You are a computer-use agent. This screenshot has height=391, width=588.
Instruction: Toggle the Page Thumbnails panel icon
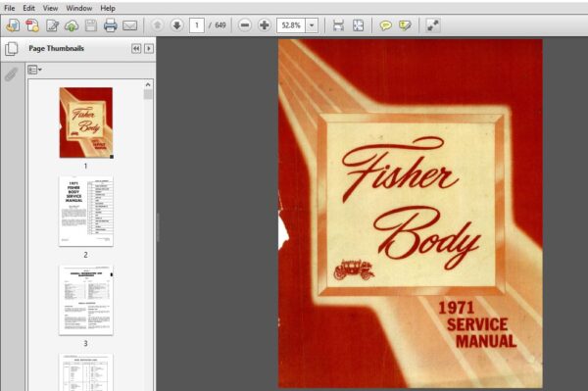(x=11, y=48)
